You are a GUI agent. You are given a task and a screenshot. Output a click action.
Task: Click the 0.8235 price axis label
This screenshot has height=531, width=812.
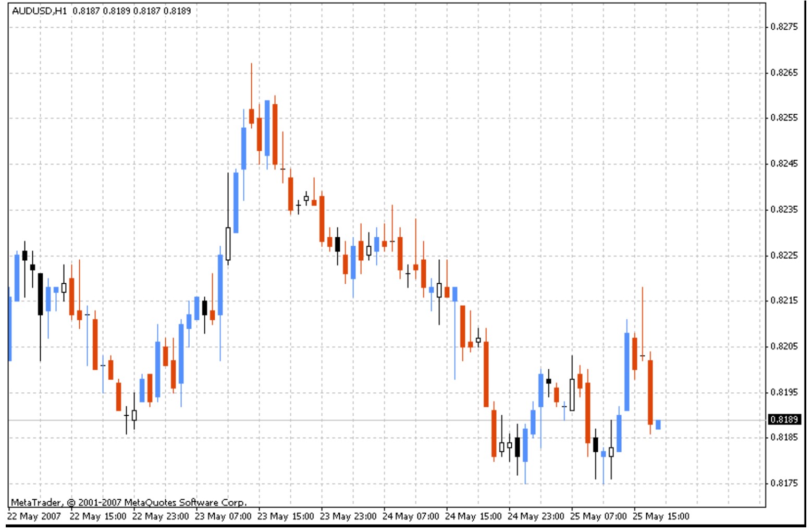784,210
